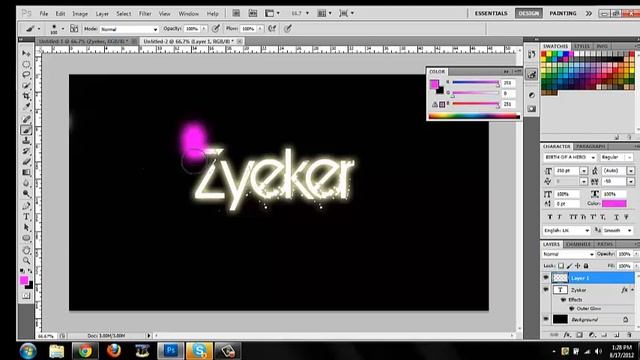The width and height of the screenshot is (640, 360).
Task: Click the Launch Mini Bridge icon
Action: [253, 13]
